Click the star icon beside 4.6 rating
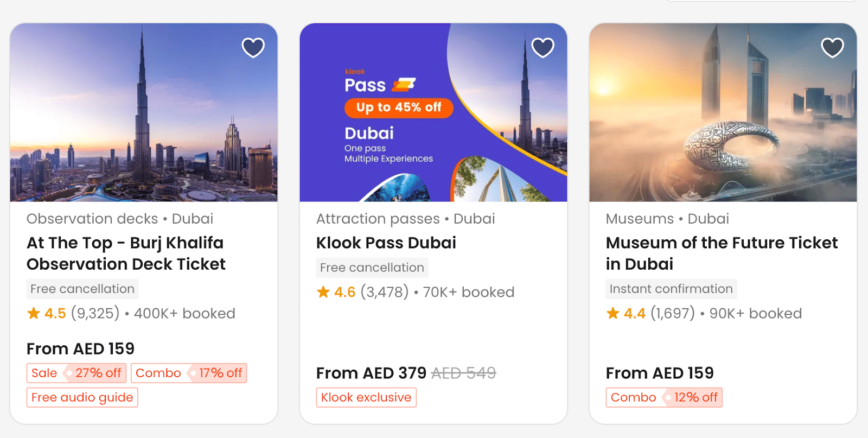This screenshot has width=868, height=438. [323, 292]
